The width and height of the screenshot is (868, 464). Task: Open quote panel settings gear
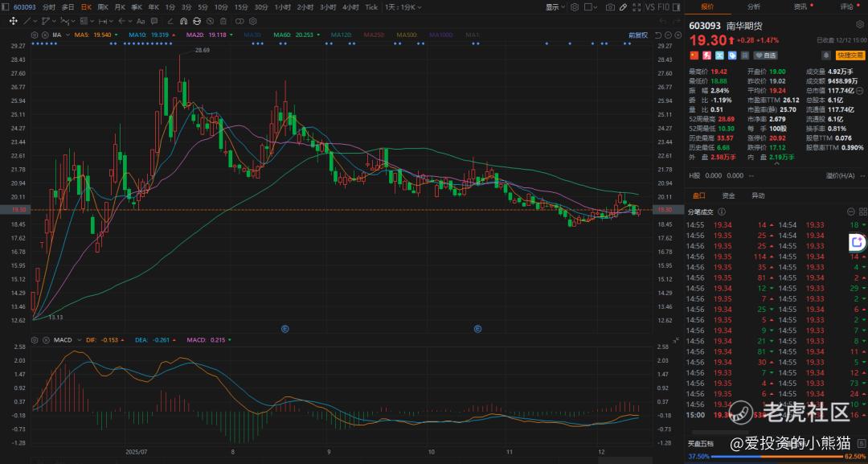pos(860,25)
